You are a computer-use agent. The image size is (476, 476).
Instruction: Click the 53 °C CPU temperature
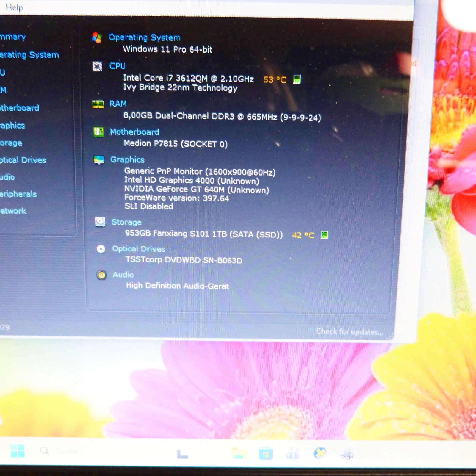[275, 80]
